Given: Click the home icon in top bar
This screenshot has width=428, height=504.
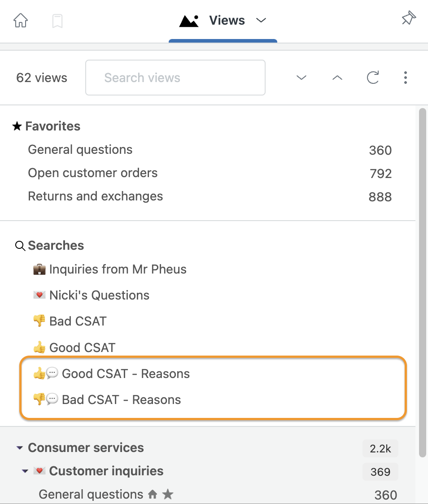Looking at the screenshot, I should click(x=21, y=20).
